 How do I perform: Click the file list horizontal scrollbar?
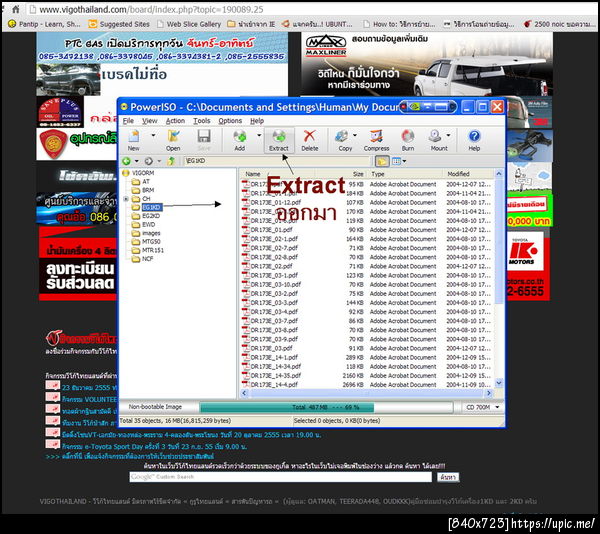pos(367,393)
